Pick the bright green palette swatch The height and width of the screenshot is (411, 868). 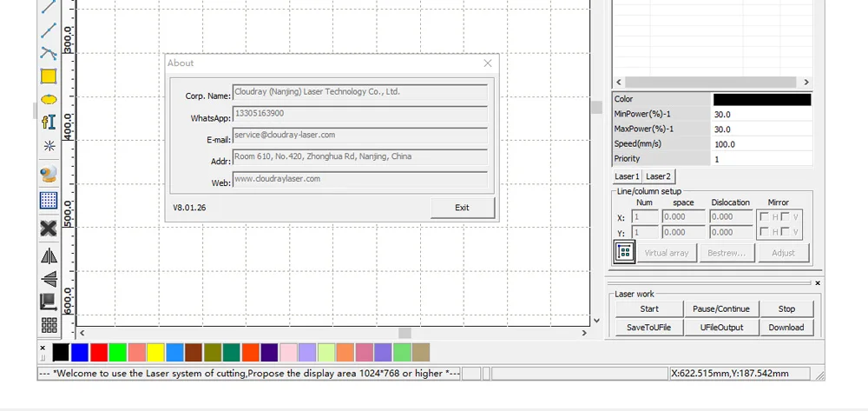[x=117, y=353]
